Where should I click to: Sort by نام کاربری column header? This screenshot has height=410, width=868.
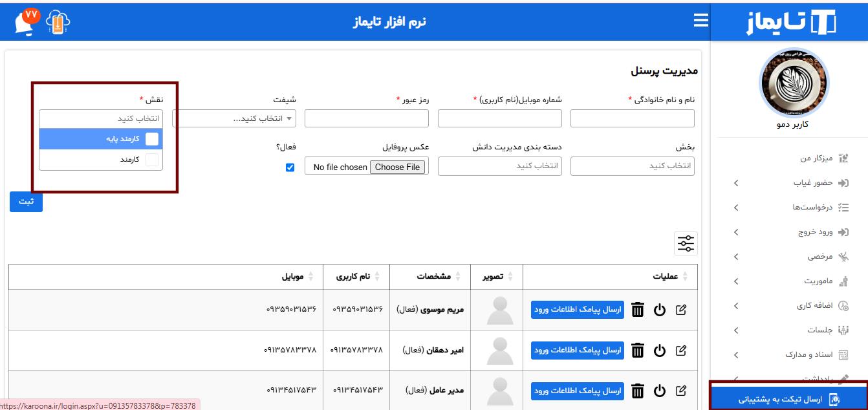(x=356, y=277)
